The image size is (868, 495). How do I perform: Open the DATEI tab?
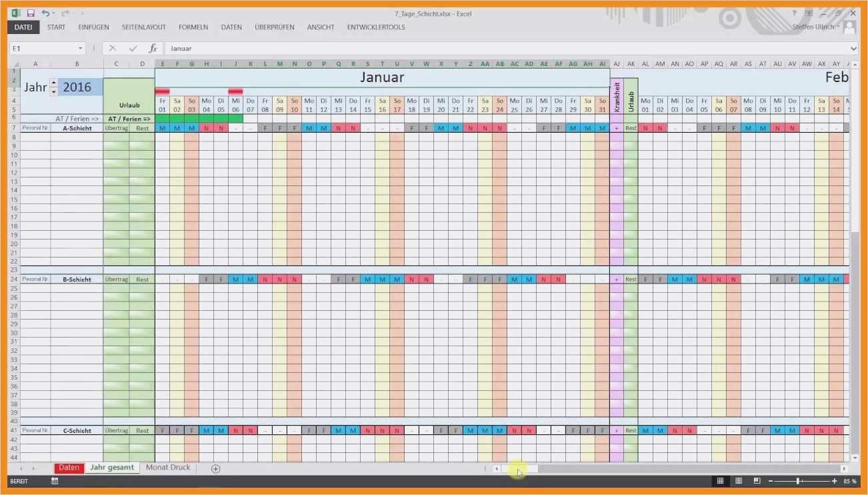click(23, 27)
